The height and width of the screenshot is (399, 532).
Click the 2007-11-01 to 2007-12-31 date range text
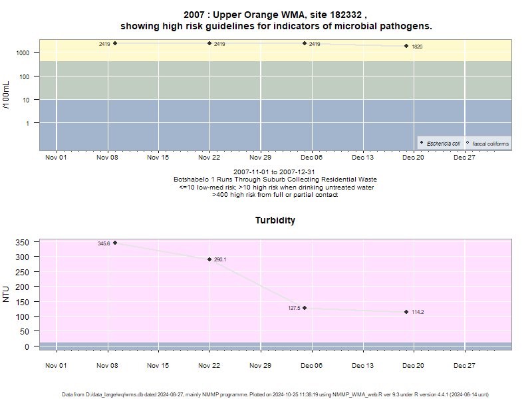(274, 172)
